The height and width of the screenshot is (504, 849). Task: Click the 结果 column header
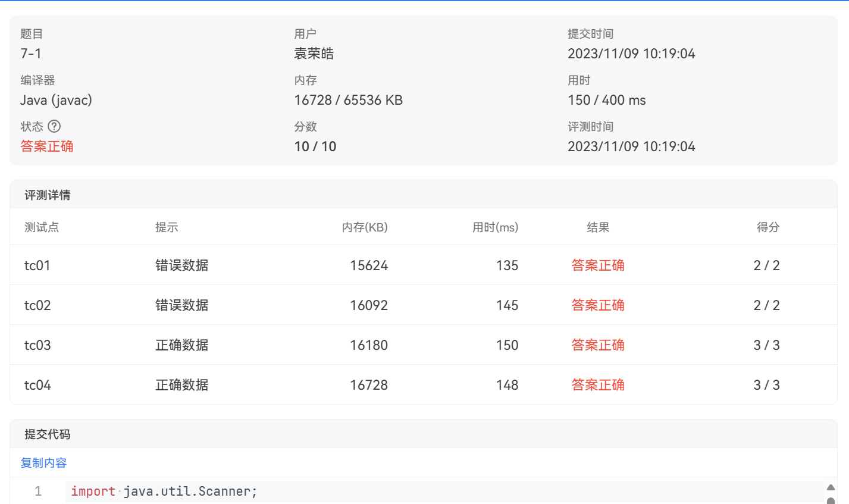pos(598,227)
